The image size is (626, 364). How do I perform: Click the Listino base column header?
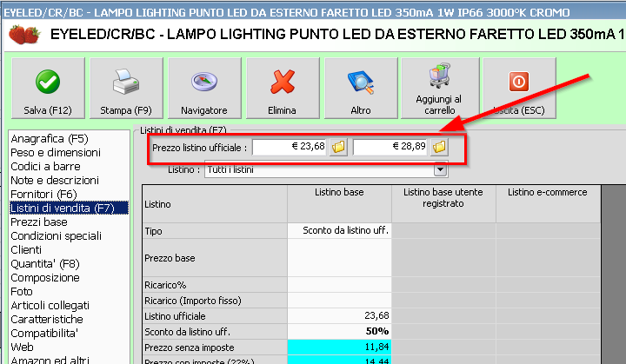tap(339, 204)
